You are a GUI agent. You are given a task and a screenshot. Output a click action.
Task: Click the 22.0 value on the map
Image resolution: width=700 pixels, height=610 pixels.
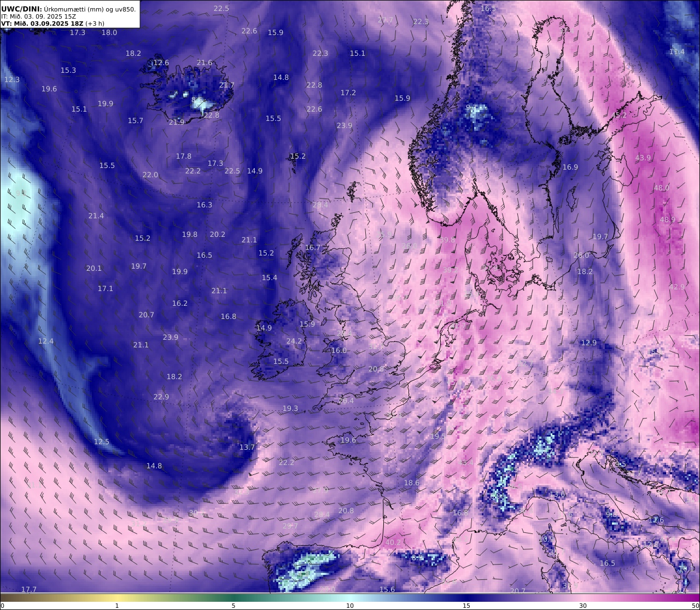point(150,175)
